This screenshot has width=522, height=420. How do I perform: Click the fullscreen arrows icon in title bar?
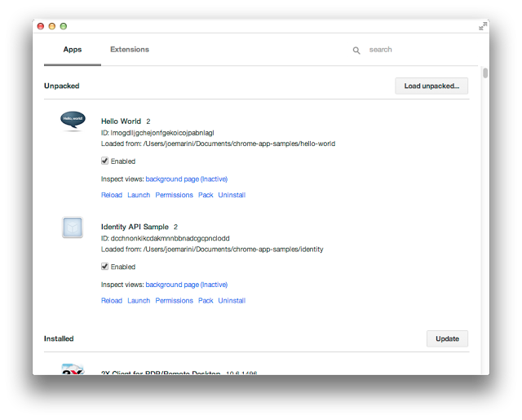coord(482,26)
